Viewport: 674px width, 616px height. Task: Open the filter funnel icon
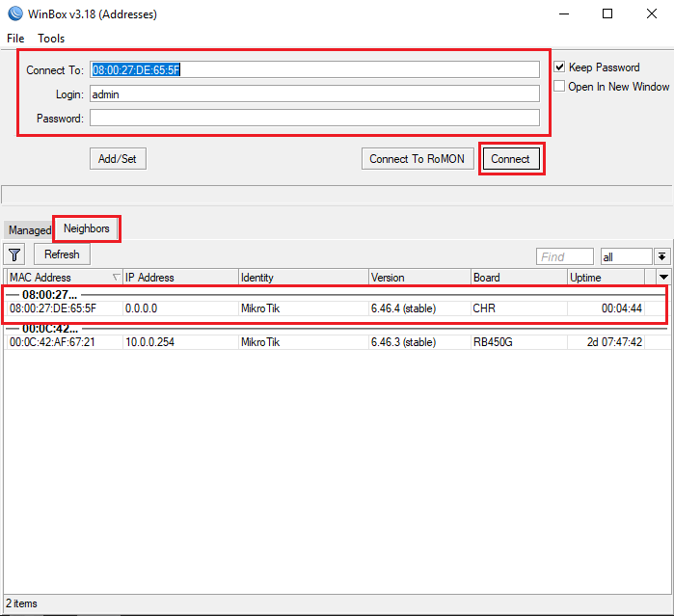point(14,254)
